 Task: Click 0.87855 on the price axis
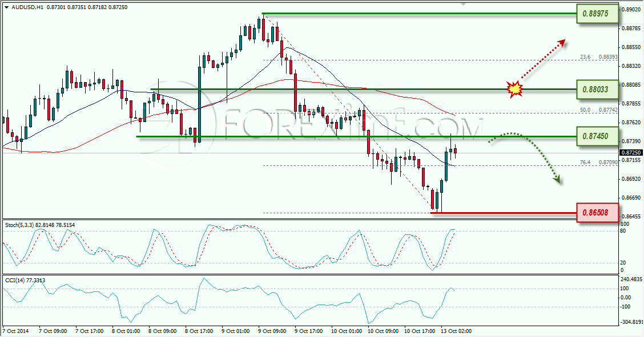click(631, 104)
